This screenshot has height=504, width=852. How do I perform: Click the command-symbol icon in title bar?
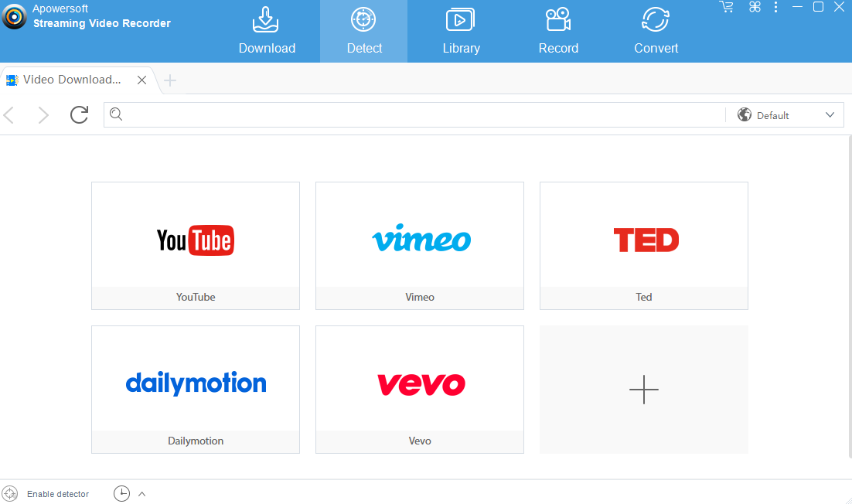(755, 7)
